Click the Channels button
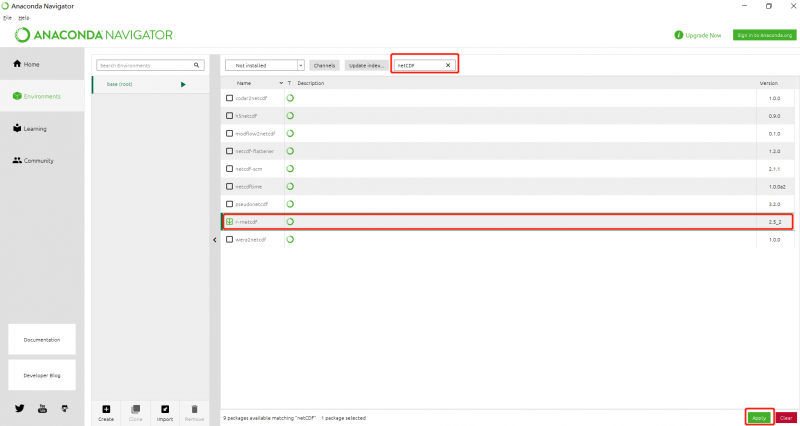The image size is (800, 426). click(324, 65)
